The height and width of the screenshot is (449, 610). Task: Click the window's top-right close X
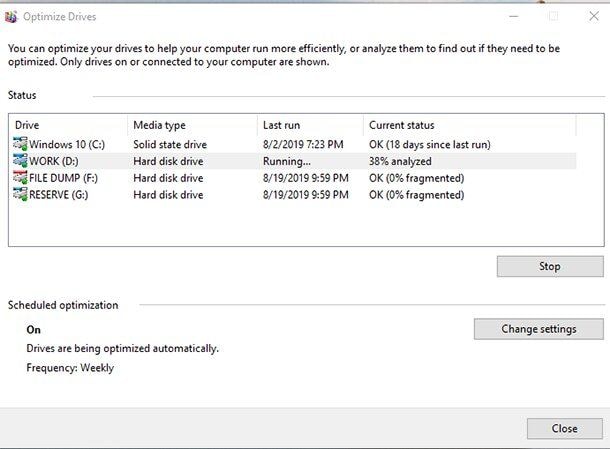click(x=590, y=17)
